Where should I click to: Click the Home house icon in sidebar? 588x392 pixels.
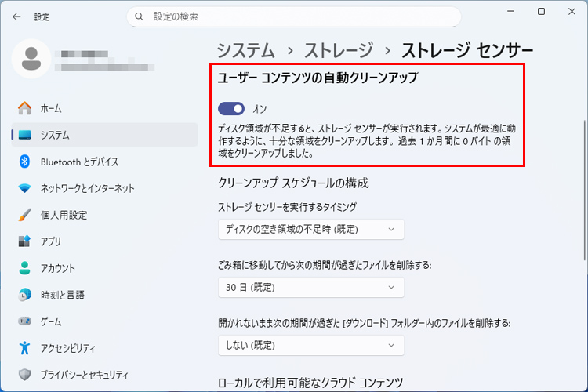[24, 108]
